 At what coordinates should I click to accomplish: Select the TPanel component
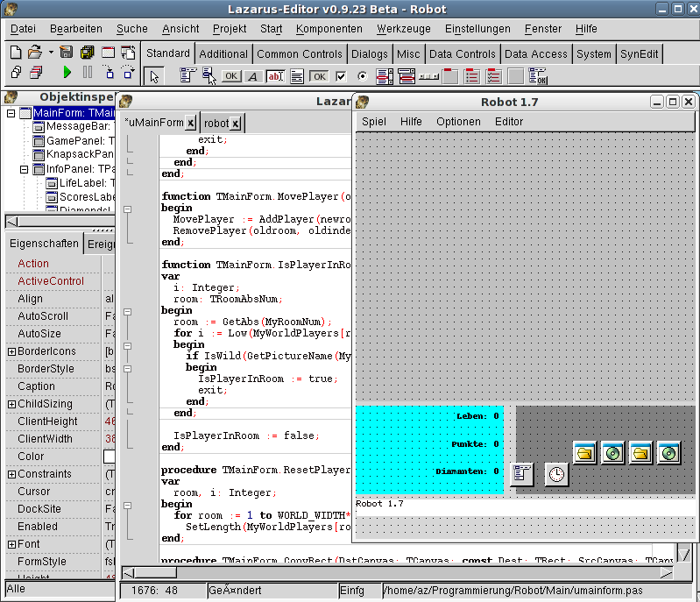click(515, 76)
